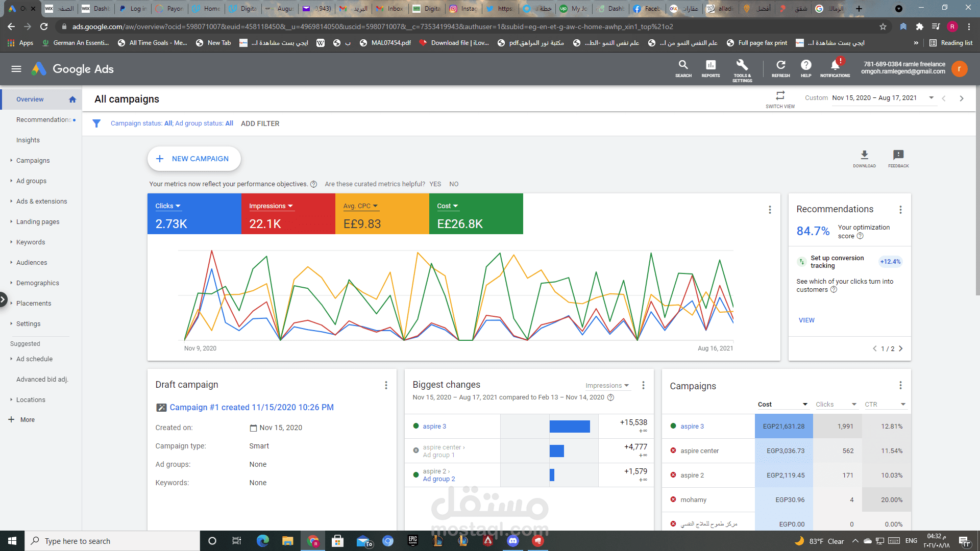Open Keywords in sidebar

(x=31, y=242)
